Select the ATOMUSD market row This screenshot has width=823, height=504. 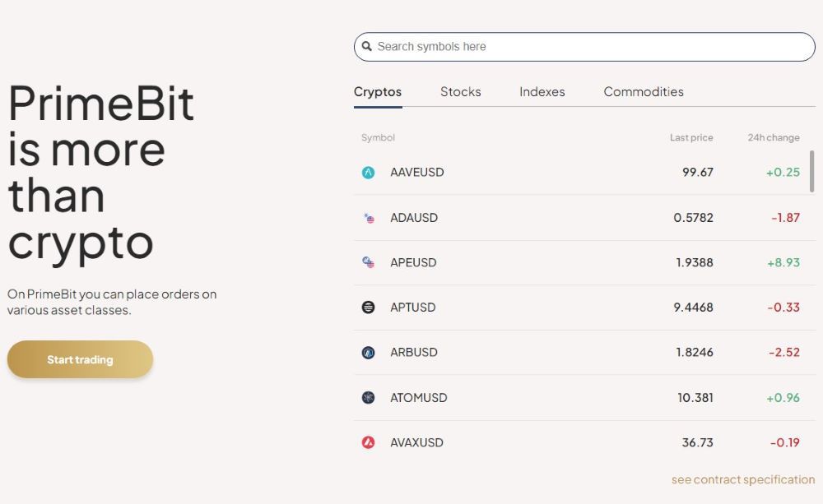(576, 397)
